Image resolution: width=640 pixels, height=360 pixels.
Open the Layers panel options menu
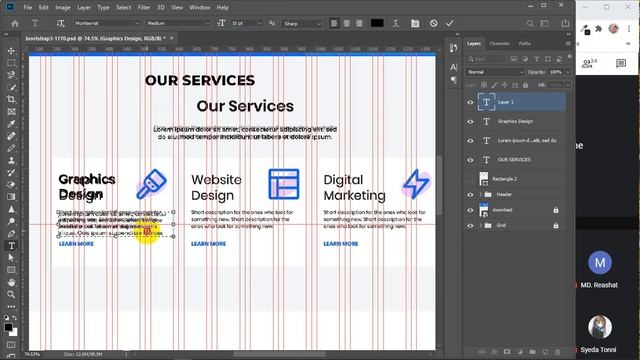[x=568, y=43]
